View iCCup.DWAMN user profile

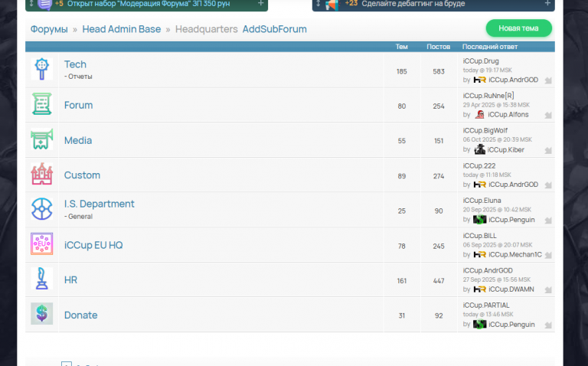pos(511,289)
